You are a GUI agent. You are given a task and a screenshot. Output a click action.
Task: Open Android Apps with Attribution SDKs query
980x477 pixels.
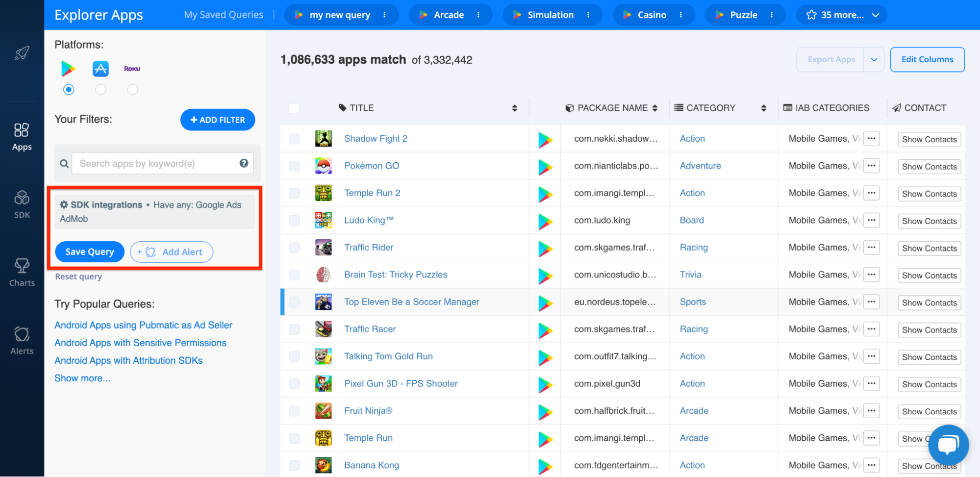point(128,361)
